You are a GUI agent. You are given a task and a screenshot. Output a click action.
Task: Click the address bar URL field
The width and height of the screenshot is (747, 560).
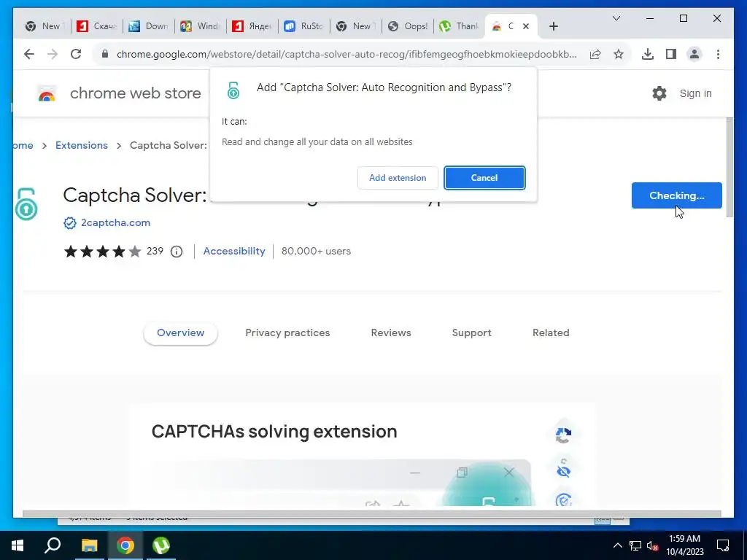point(347,54)
